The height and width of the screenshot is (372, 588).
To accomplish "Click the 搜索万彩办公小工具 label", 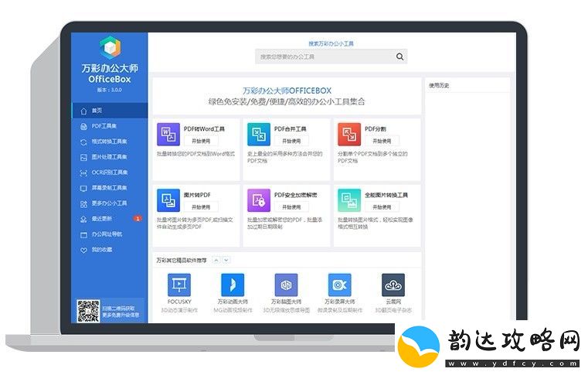I will pyautogui.click(x=331, y=43).
